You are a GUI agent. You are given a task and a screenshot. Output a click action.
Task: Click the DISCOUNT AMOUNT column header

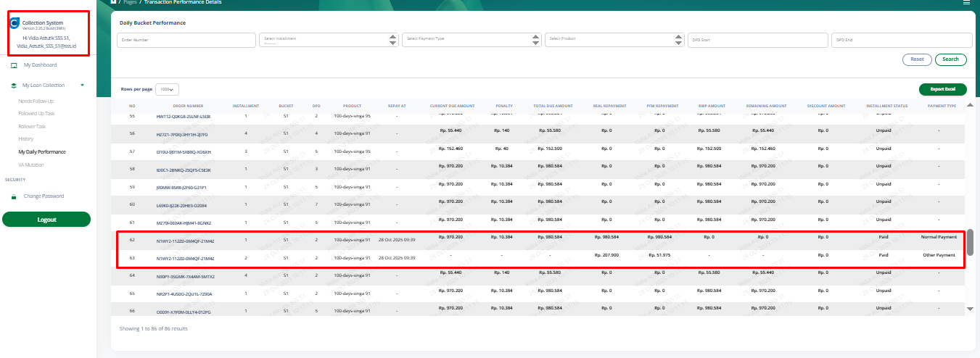[826, 106]
